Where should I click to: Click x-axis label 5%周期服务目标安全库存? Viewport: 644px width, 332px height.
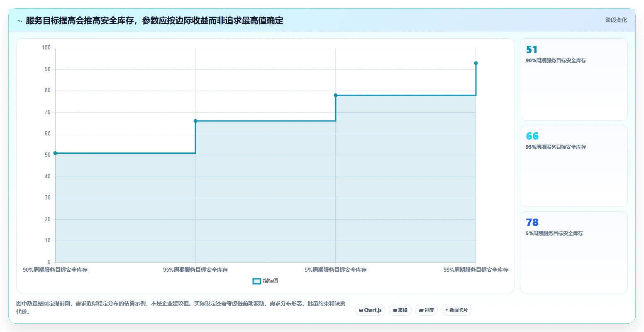336,270
